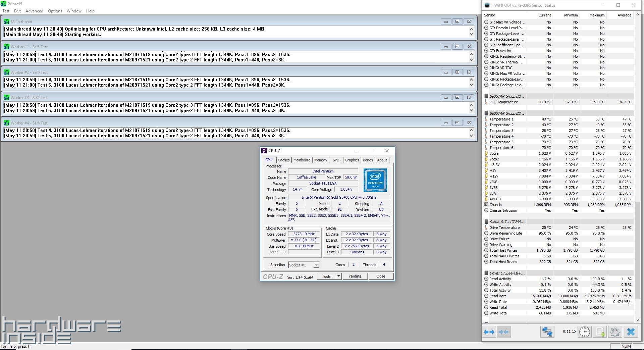
Task: Switch to the Graphics tab in CPU-Z
Action: pos(352,160)
